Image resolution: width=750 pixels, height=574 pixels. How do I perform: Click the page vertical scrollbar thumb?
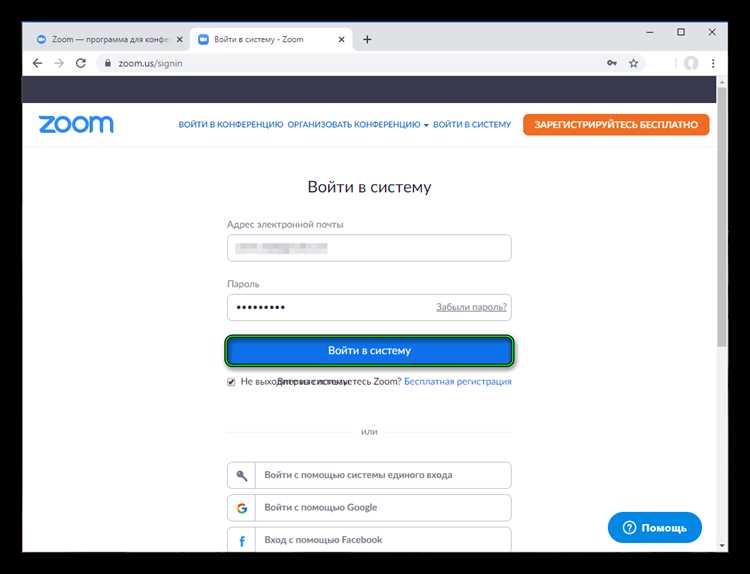[722, 217]
